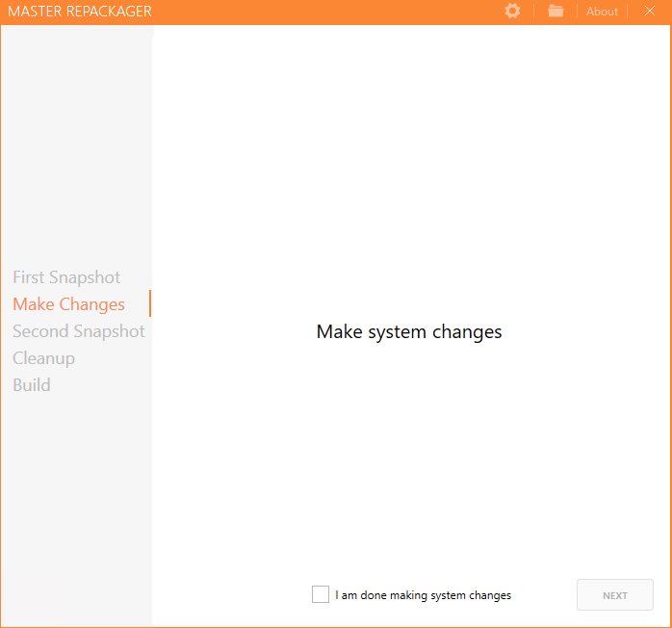The image size is (672, 628).
Task: Click the empty sidebar area above First Snapshot
Action: tap(77, 144)
